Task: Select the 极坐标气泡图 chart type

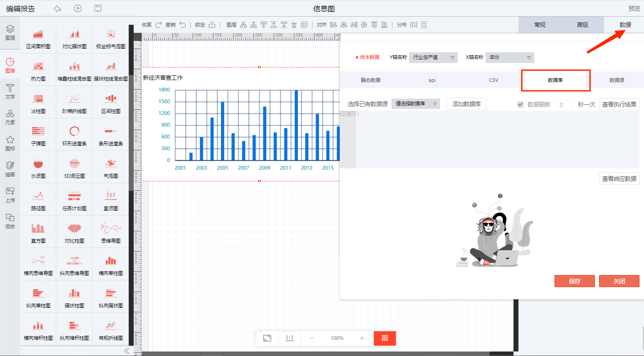Action: pyautogui.click(x=111, y=39)
